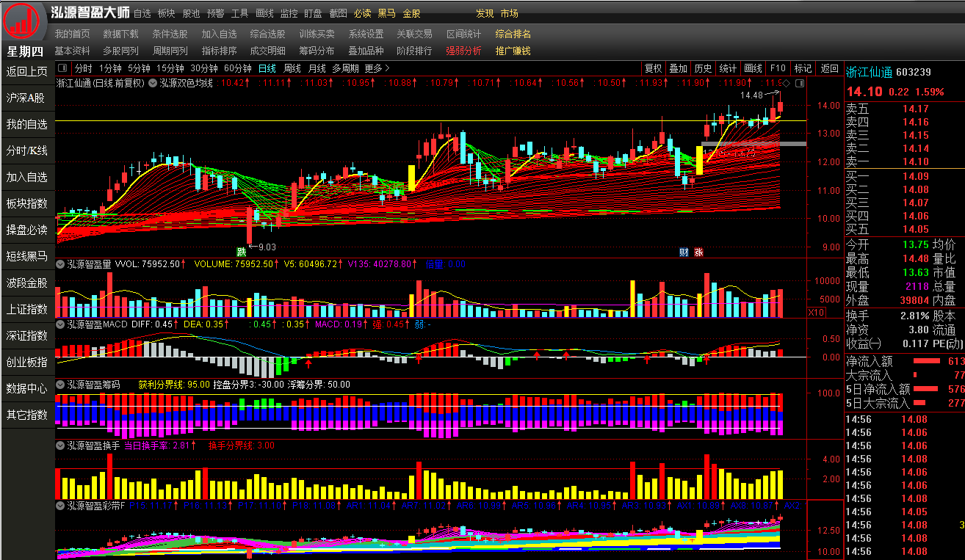Viewport: 965px width, 560px height.
Task: Click 强弱分析 link
Action: pos(463,51)
